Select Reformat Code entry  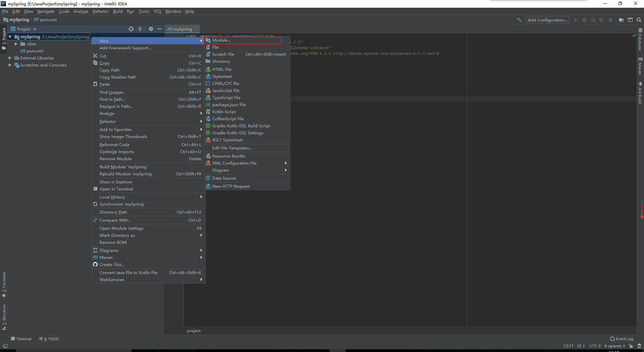tap(148, 145)
